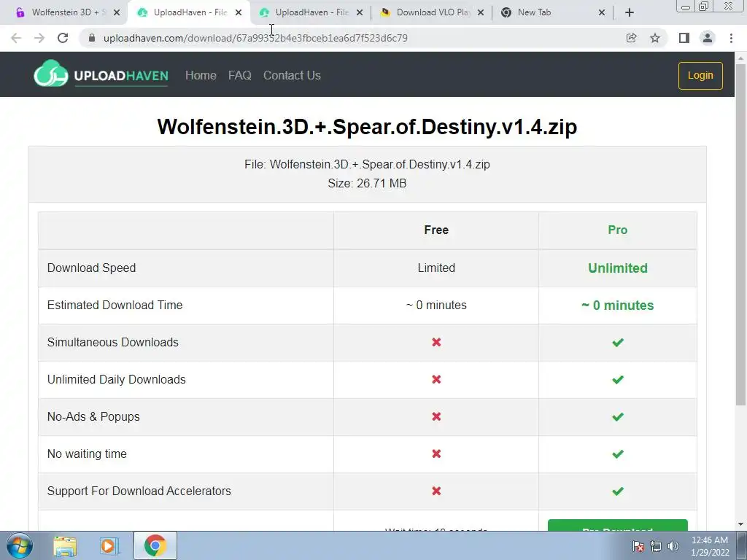Click the scrollbar up arrow
The image size is (747, 560).
tap(740, 58)
